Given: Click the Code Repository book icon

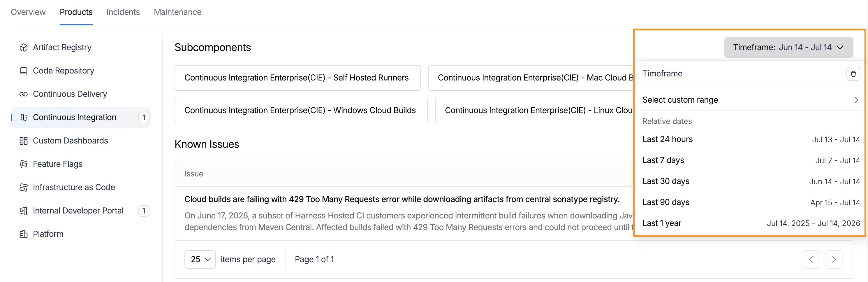Looking at the screenshot, I should pyautogui.click(x=23, y=71).
